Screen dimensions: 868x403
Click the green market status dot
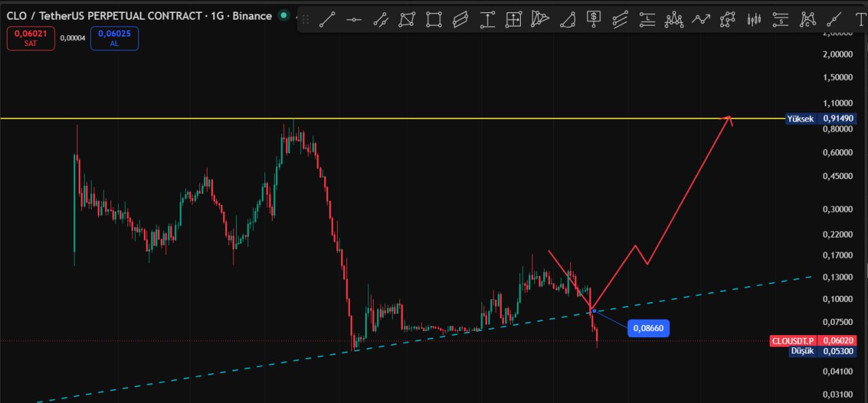283,16
